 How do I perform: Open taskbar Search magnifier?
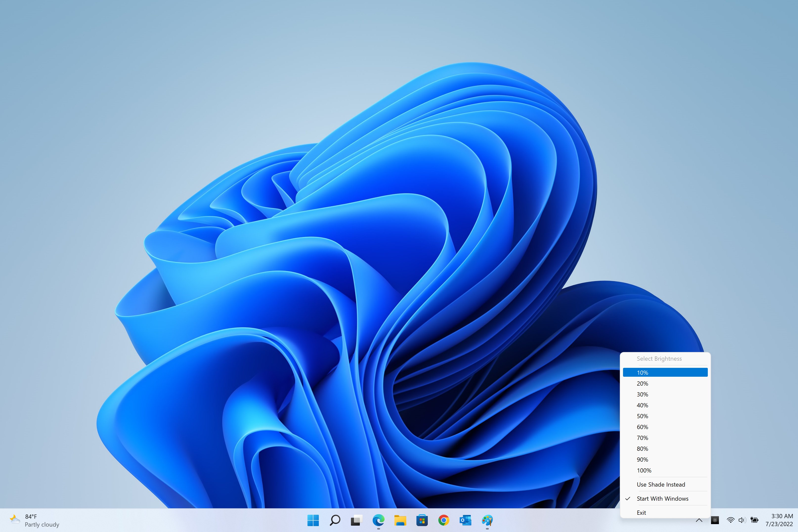335,520
